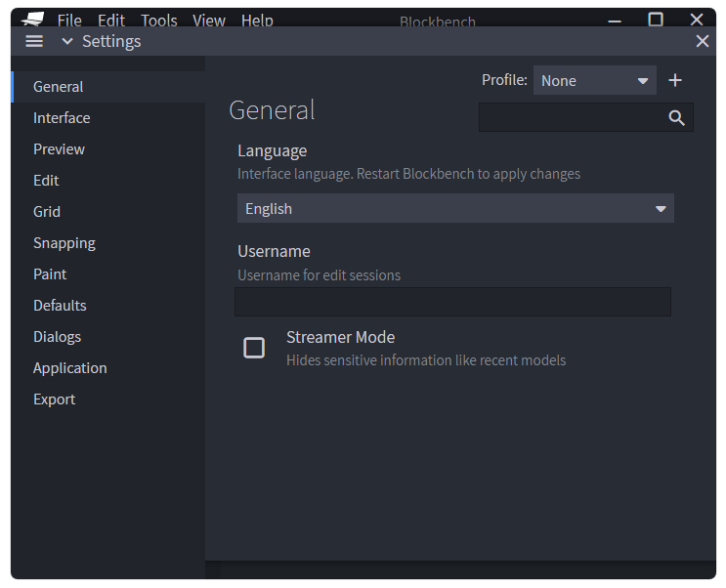Image resolution: width=726 pixels, height=588 pixels.
Task: Click the Username text field
Action: 452,302
